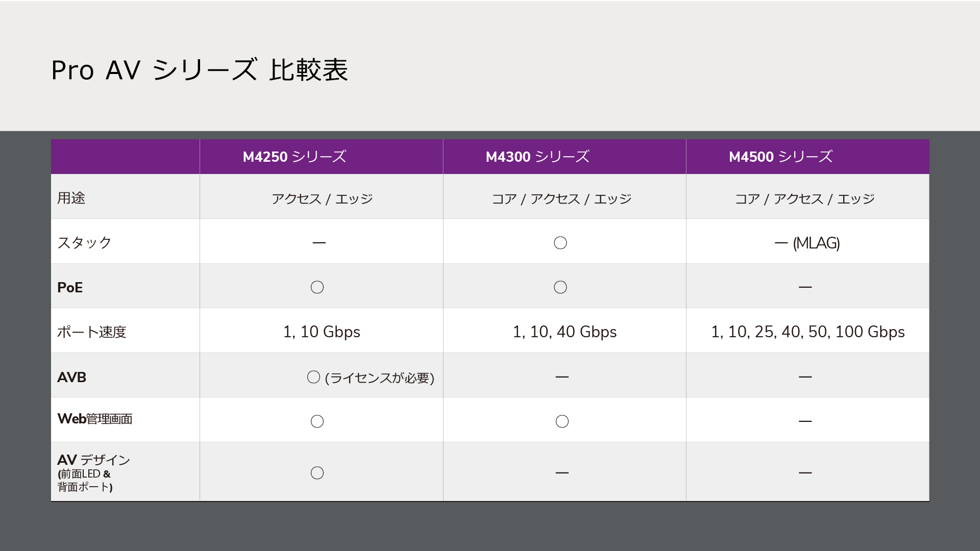Click the circle for M4250 Web管理画面
The height and width of the screenshot is (551, 980).
pyautogui.click(x=317, y=421)
